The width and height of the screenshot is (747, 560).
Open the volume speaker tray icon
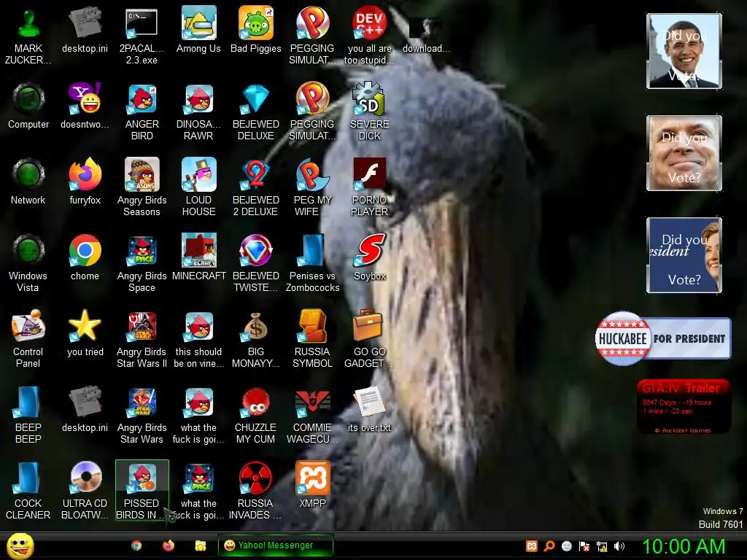click(619, 546)
